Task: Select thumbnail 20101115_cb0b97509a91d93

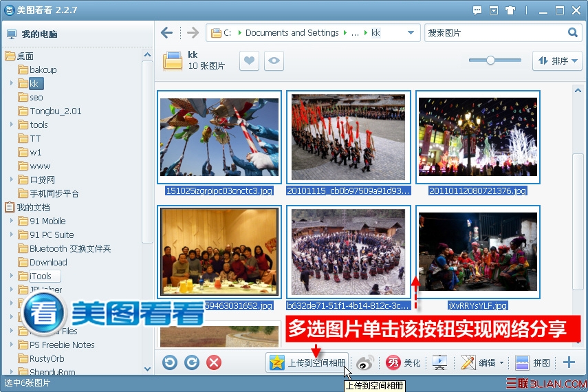Action: click(349, 138)
